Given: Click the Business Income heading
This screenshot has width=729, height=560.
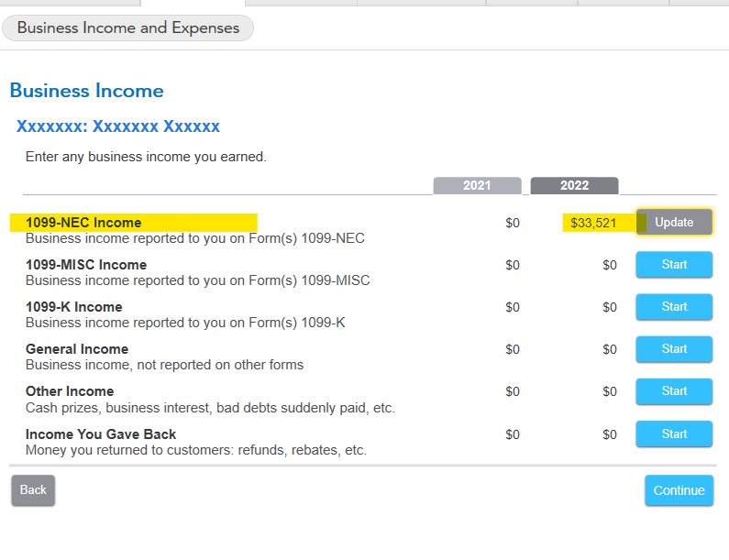Looking at the screenshot, I should coord(86,91).
